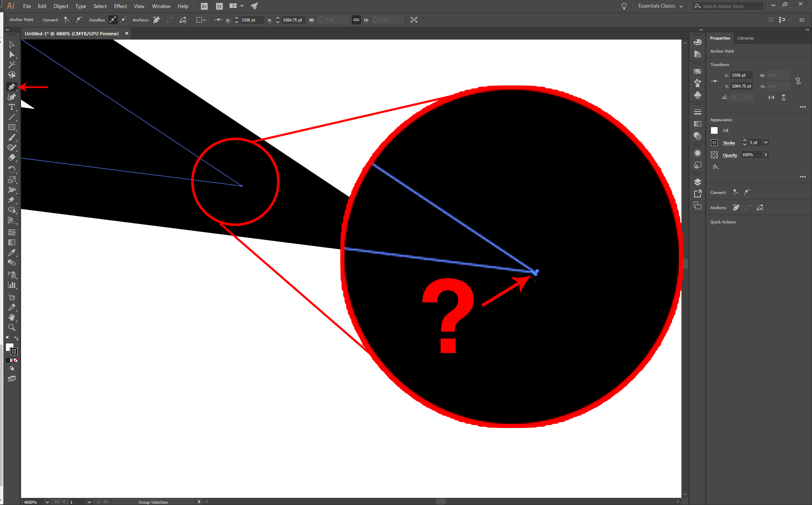Select the Type tool
The height and width of the screenshot is (505, 812).
tap(11, 107)
